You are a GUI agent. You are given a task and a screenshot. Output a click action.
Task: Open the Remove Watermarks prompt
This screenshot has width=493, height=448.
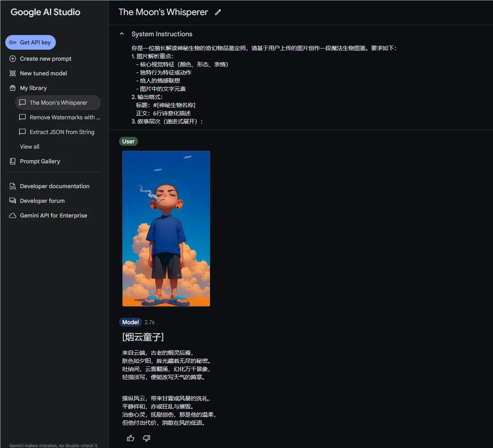coord(64,117)
